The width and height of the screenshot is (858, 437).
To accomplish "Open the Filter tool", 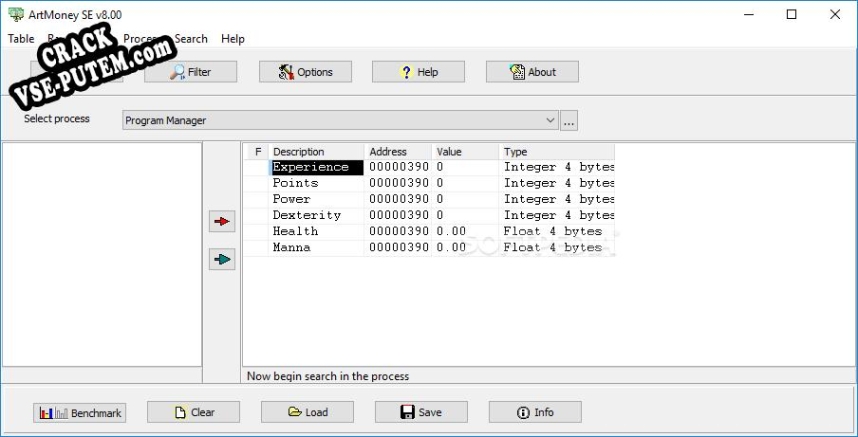I will point(191,72).
